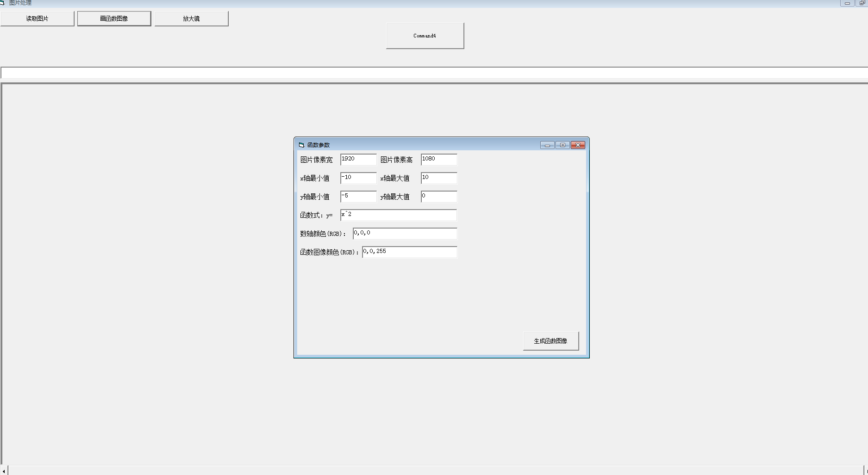Close the 函数参数 dialog
Viewport: 868px width, 475px height.
point(578,145)
